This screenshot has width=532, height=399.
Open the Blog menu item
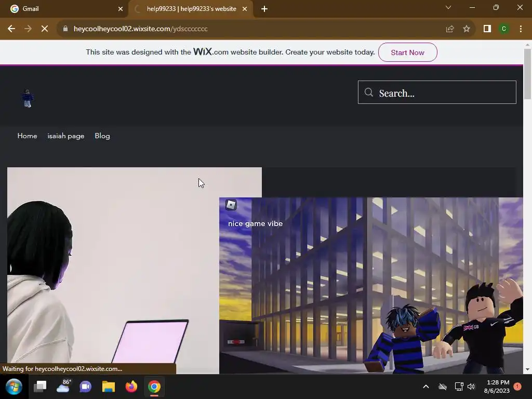click(102, 136)
